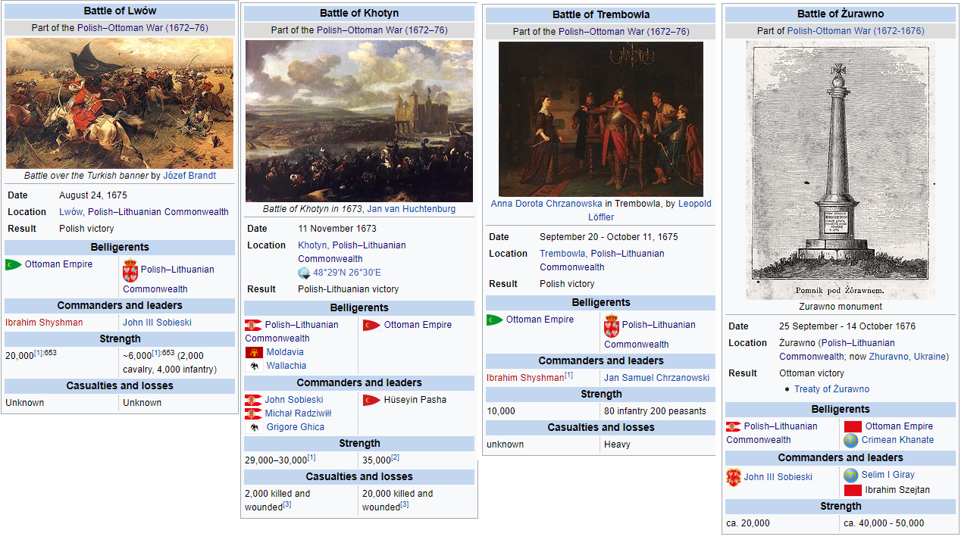Click the Crimean Khanate emblem icon
This screenshot has width=980, height=546.
click(x=851, y=440)
